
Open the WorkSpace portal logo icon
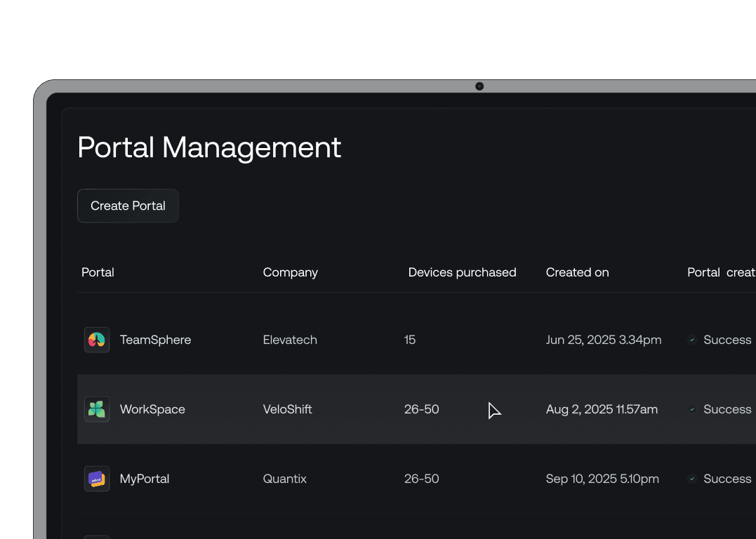(x=97, y=409)
